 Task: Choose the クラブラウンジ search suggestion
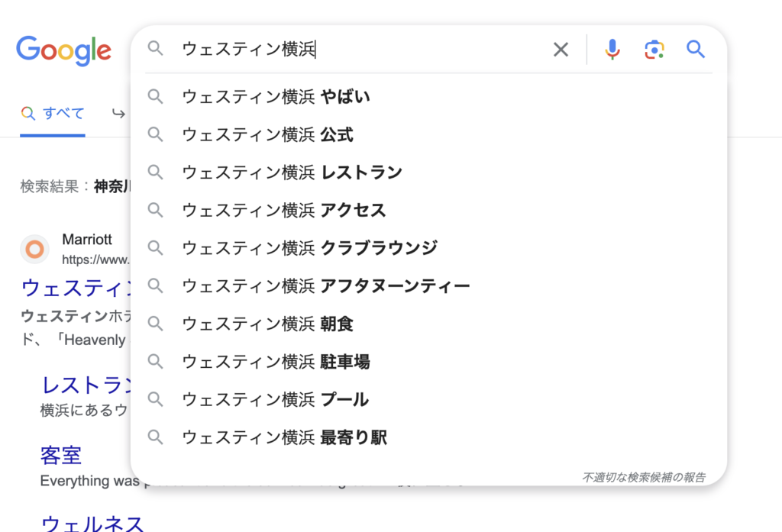pos(429,248)
